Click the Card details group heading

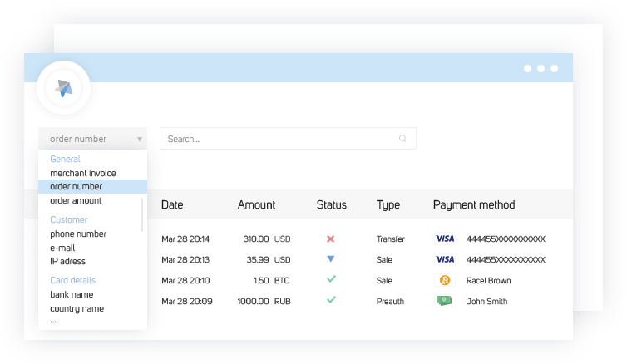click(x=73, y=281)
